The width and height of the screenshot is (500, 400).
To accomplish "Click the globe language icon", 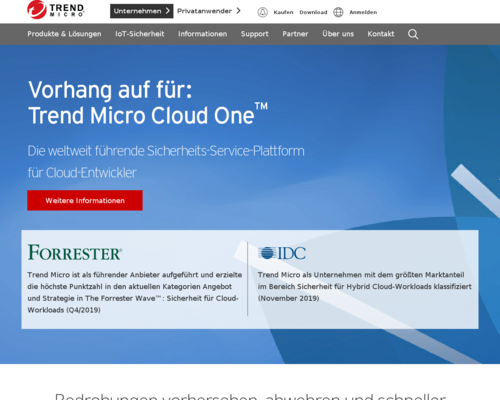I will (338, 12).
